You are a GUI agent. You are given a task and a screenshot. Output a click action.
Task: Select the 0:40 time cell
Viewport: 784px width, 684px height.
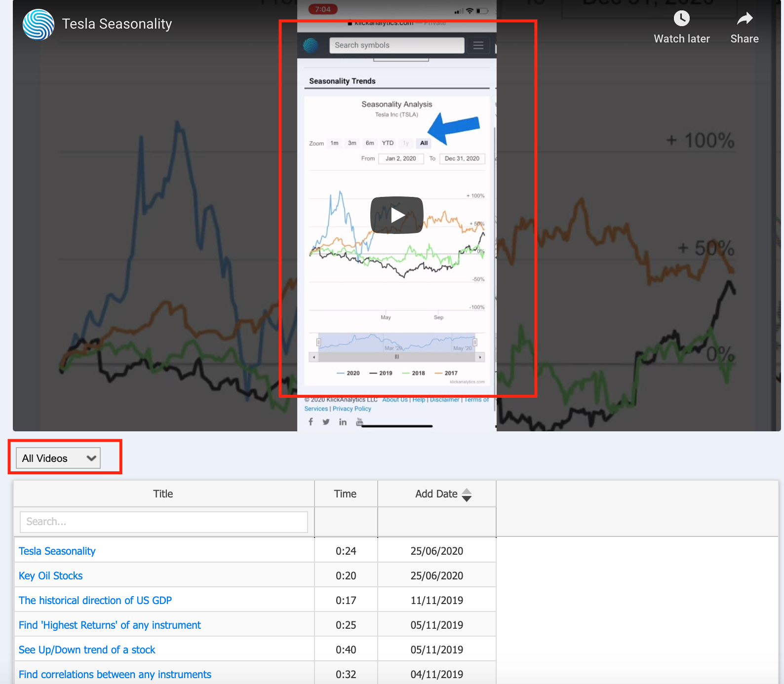(346, 649)
